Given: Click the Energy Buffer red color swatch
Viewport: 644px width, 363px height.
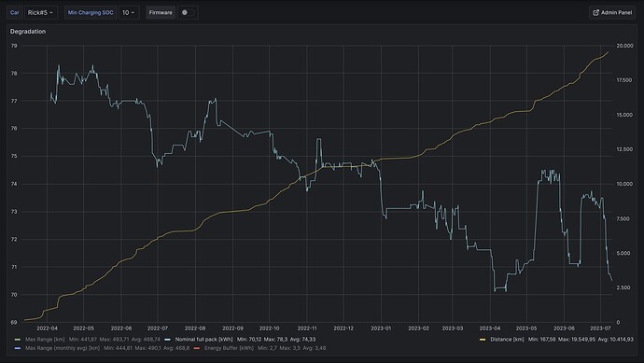Looking at the screenshot, I should click(197, 348).
